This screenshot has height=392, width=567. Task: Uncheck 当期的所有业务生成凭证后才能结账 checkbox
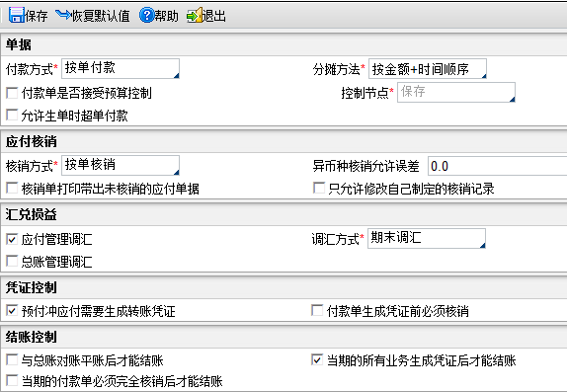click(317, 359)
